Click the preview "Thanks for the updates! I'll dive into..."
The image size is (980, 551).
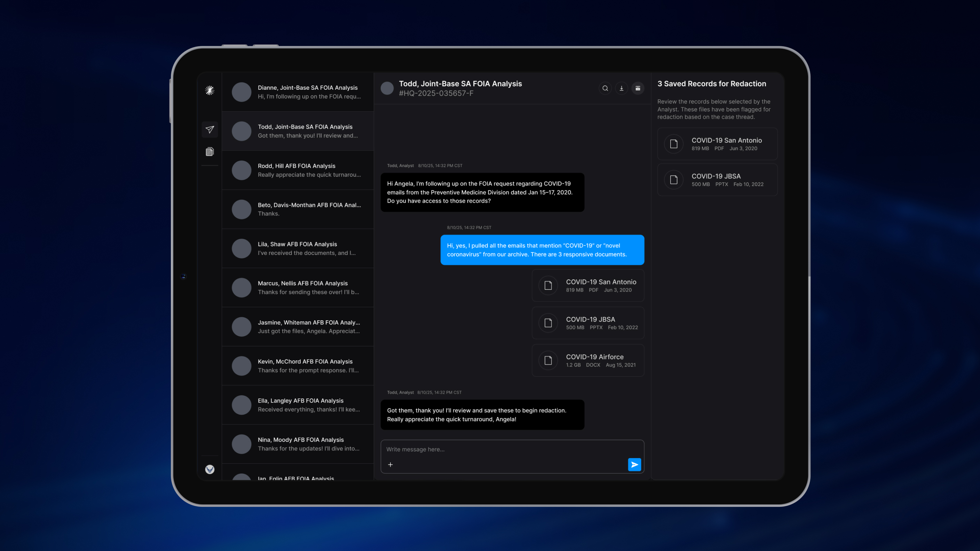tap(309, 449)
